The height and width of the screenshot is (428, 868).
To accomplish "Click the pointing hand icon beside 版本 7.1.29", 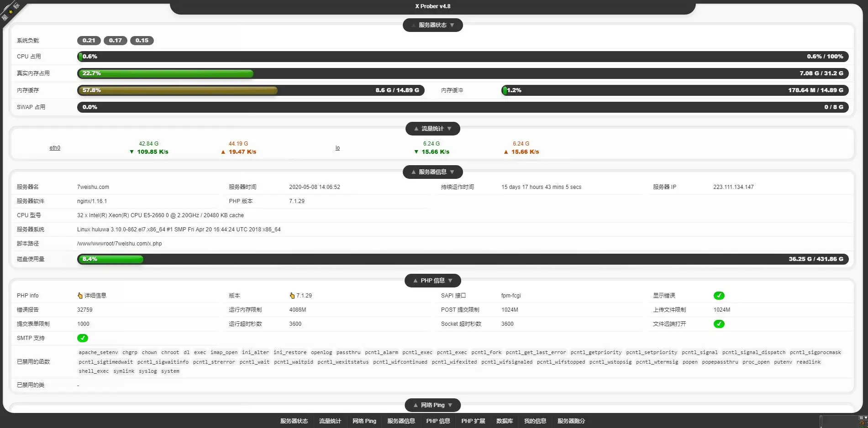I will pos(292,296).
